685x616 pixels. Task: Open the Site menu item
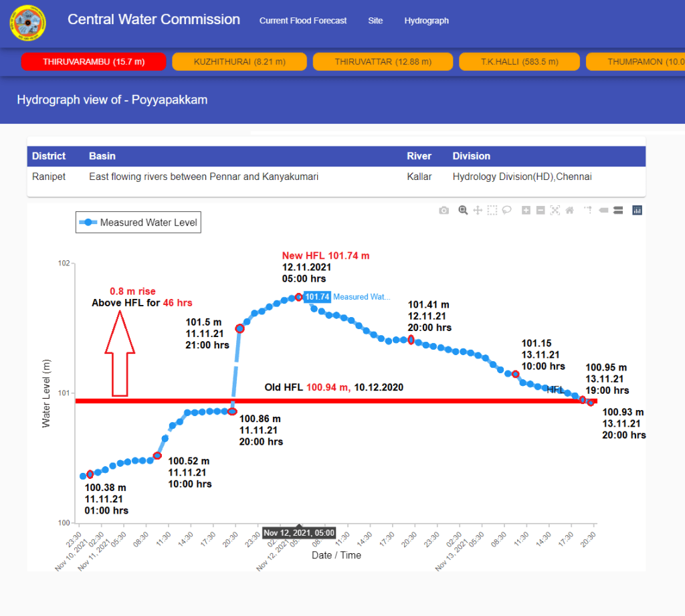(x=375, y=21)
